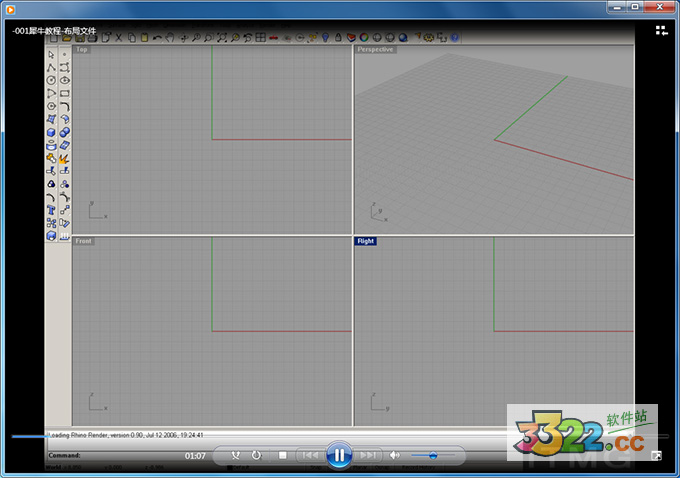Select the Circle tool
The height and width of the screenshot is (478, 680).
pyautogui.click(x=51, y=81)
